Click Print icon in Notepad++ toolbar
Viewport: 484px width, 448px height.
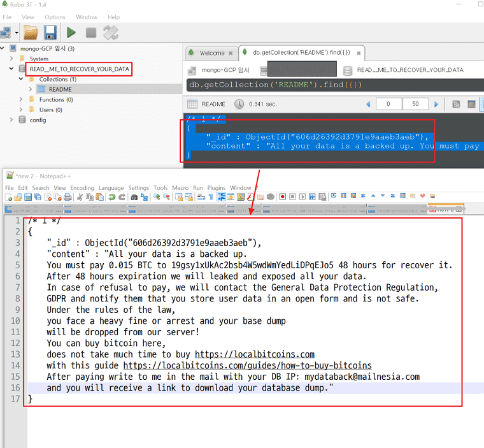(68, 197)
